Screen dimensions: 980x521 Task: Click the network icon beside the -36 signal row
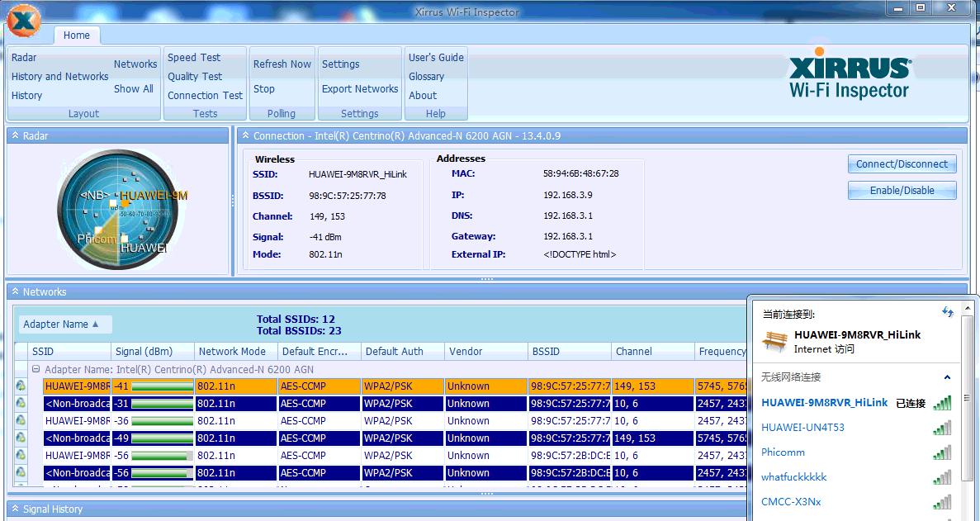click(21, 420)
